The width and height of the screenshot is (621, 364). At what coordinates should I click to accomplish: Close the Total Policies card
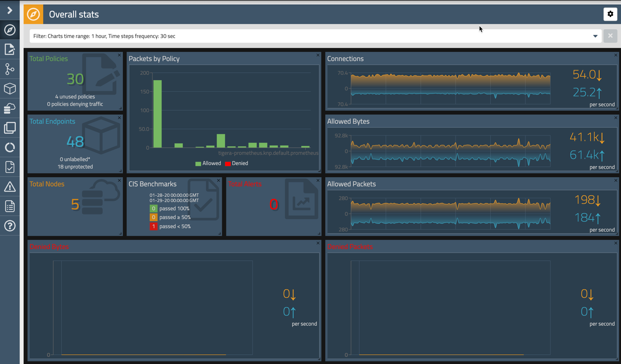click(x=119, y=55)
